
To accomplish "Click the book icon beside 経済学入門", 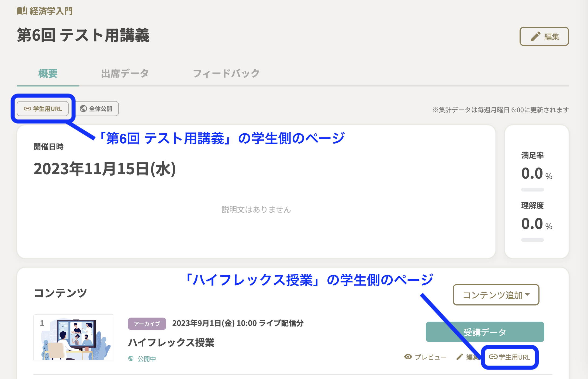I will tap(22, 11).
